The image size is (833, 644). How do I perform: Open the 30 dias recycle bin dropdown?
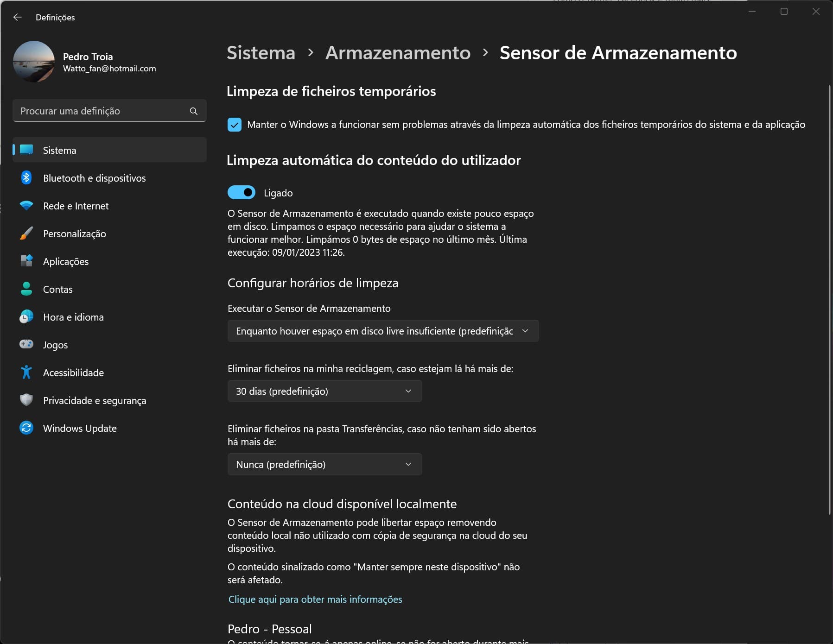(x=324, y=391)
